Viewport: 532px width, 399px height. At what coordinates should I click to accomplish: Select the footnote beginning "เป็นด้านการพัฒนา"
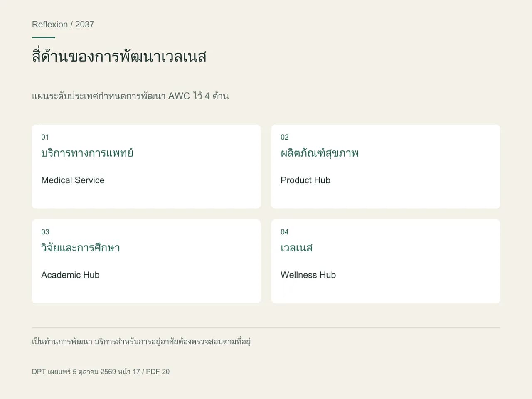tap(141, 342)
